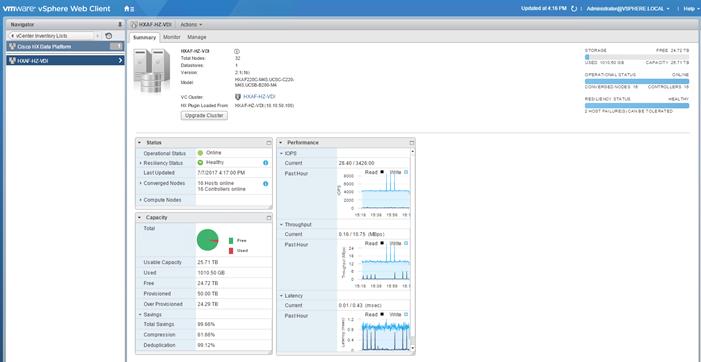This screenshot has height=362, width=701.
Task: Open the Actions dropdown menu
Action: 191,25
